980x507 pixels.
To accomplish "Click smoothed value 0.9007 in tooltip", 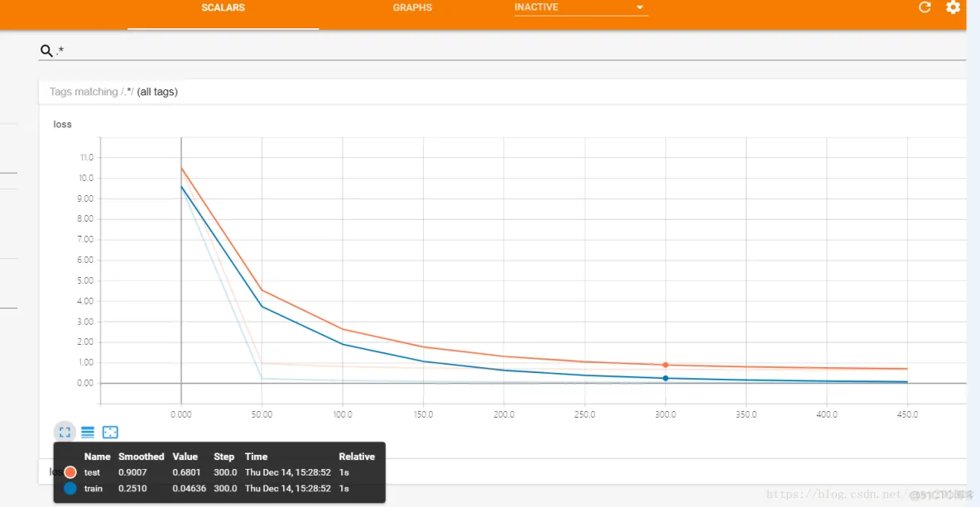I will tap(132, 472).
